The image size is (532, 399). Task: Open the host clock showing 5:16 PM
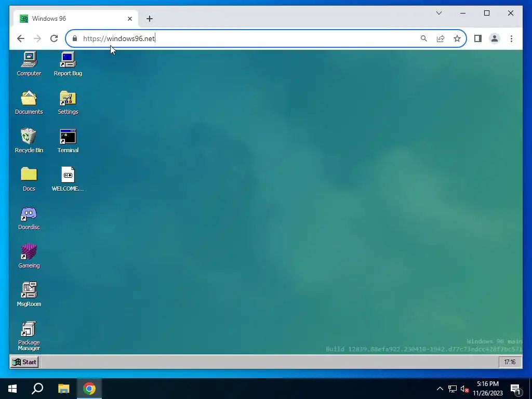coord(488,389)
